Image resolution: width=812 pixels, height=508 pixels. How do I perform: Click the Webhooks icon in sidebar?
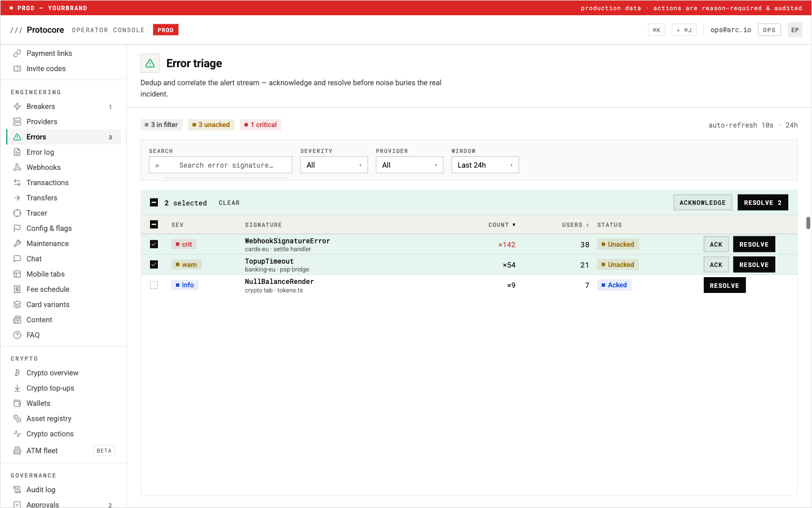(17, 168)
